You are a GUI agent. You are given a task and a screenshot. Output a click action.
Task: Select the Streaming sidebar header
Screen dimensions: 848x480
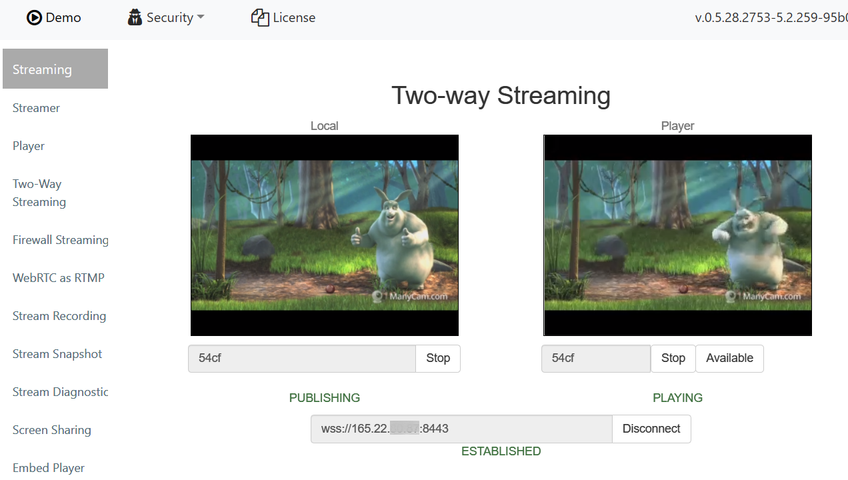[55, 69]
